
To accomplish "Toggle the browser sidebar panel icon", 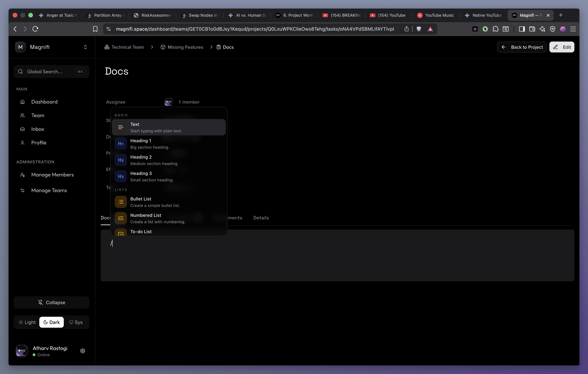I will click(x=522, y=29).
